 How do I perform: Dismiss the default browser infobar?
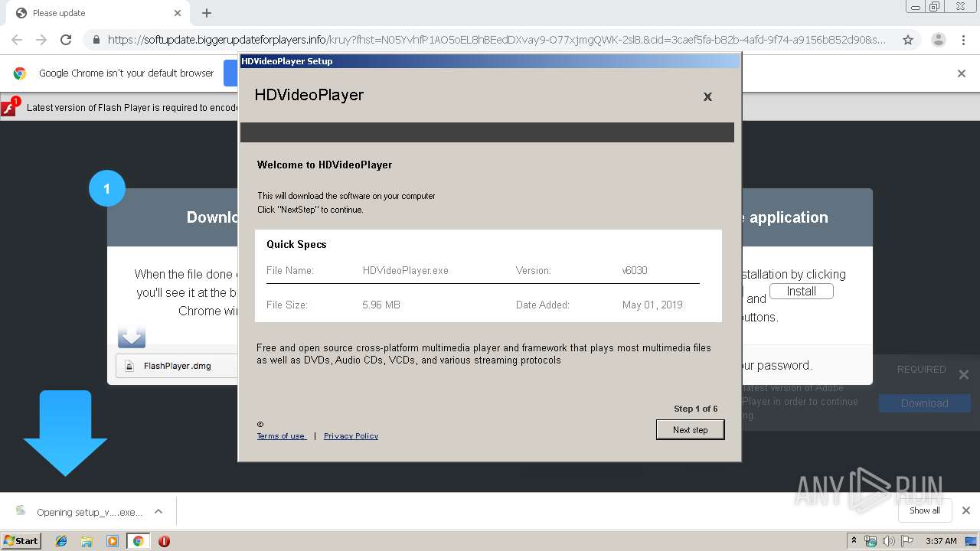(x=962, y=73)
